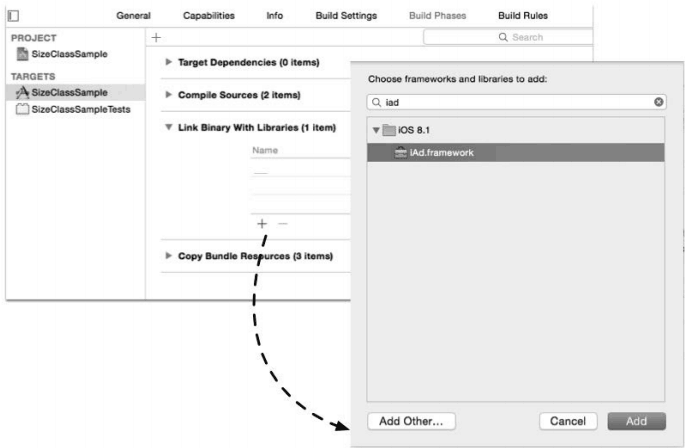Screen dimensions: 685x448
Task: Click the add build phase plus icon
Action: 156,37
